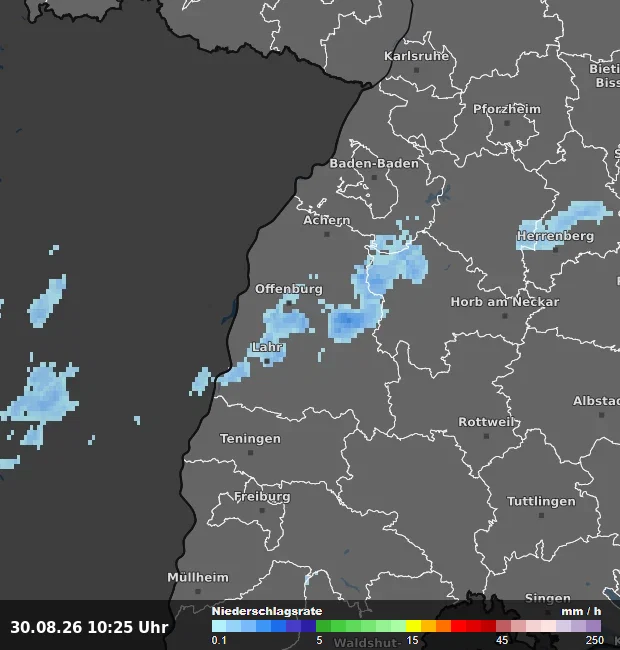Click the legend value 0.1
The height and width of the screenshot is (650, 620).
pyautogui.click(x=219, y=640)
